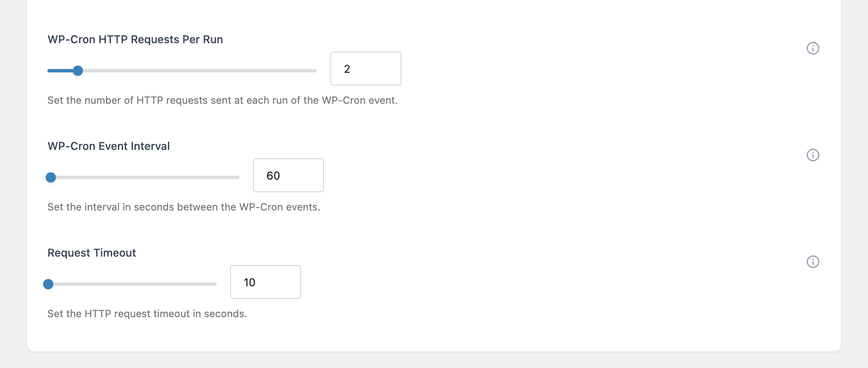Click the info icon next to WP-Cron Event Interval
The image size is (868, 368).
(x=813, y=155)
